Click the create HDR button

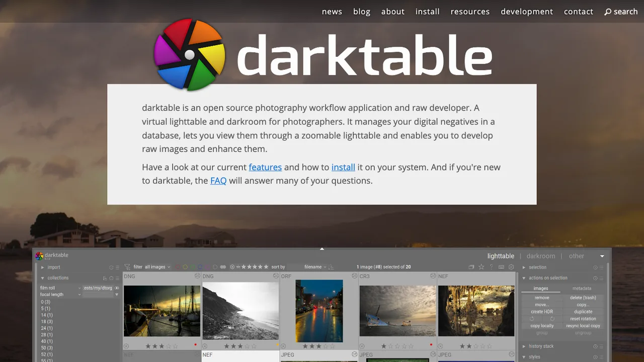tap(542, 312)
